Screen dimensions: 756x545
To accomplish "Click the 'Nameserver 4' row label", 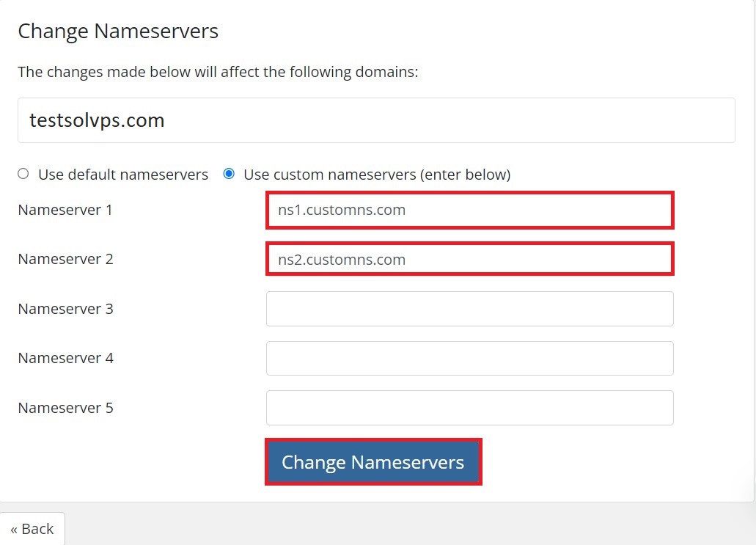I will tap(66, 358).
